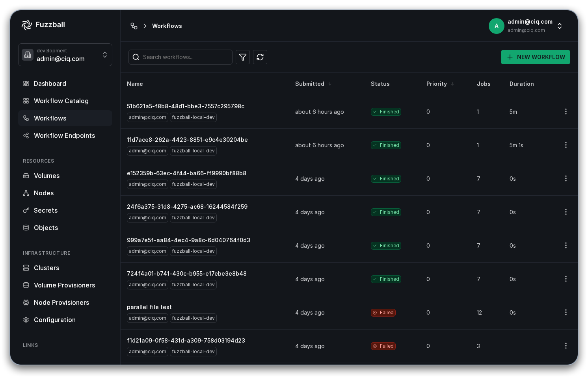
Task: Open the parallel file test workflow
Action: click(x=149, y=307)
